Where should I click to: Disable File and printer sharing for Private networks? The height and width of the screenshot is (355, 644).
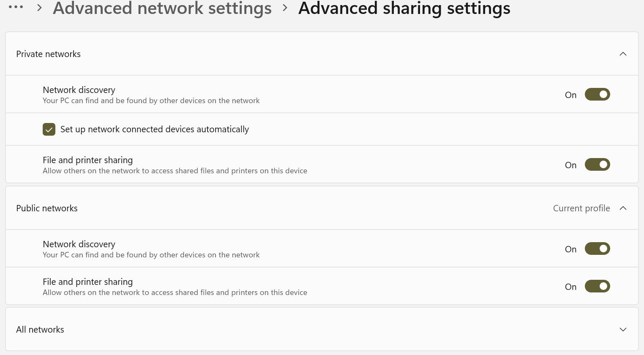tap(597, 164)
